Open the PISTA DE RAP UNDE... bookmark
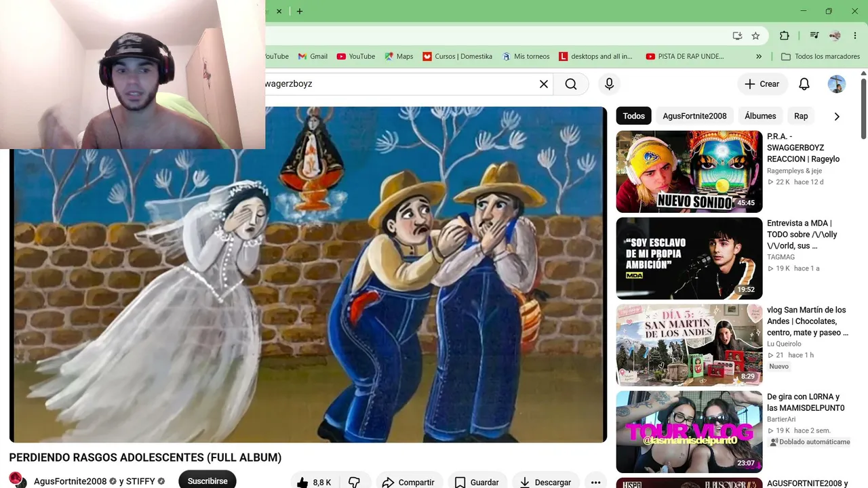The height and width of the screenshot is (488, 868). tap(685, 56)
